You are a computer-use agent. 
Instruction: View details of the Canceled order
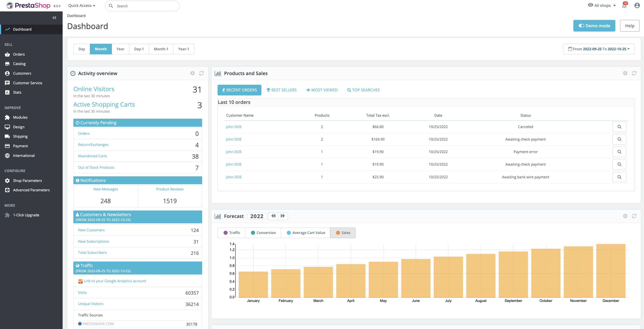(619, 127)
